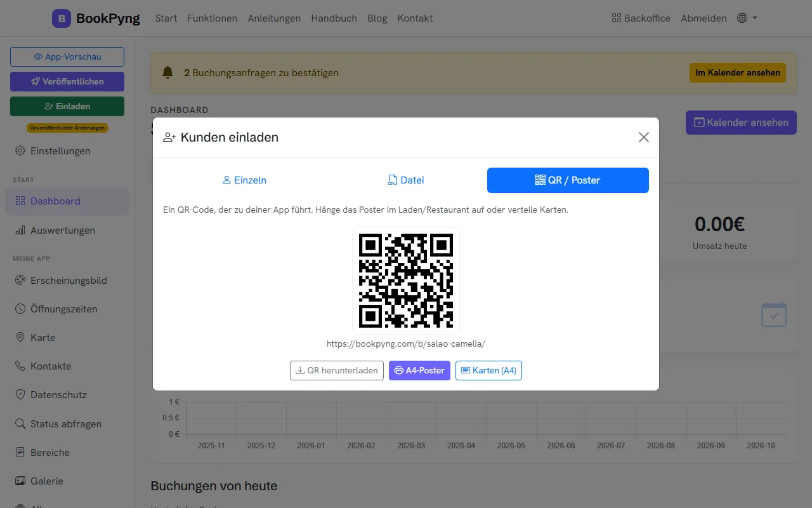
Task: Close the Kunden einladen dialog
Action: (x=644, y=137)
